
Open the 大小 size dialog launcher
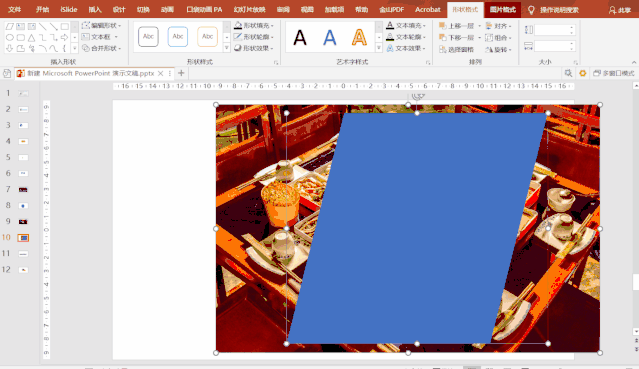tap(575, 62)
